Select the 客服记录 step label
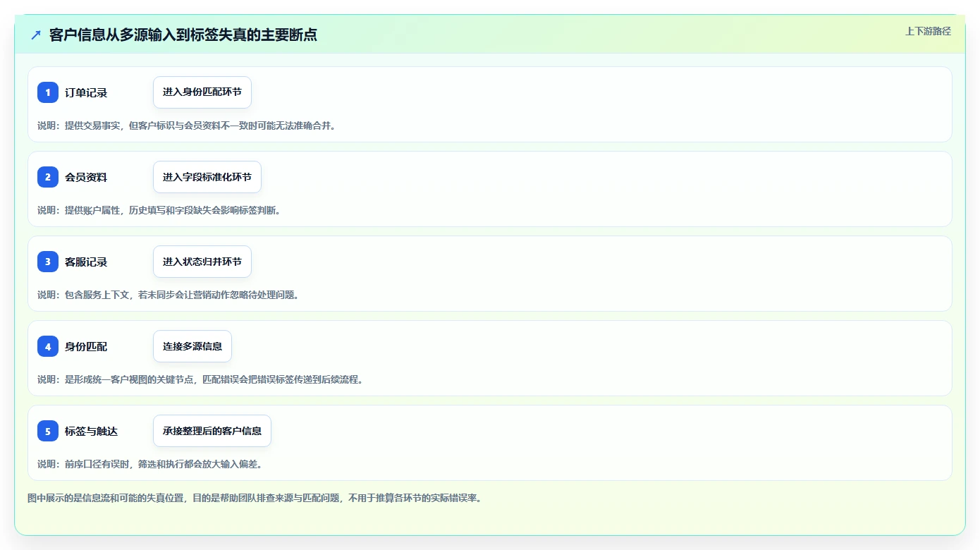This screenshot has width=980, height=550. (x=86, y=262)
